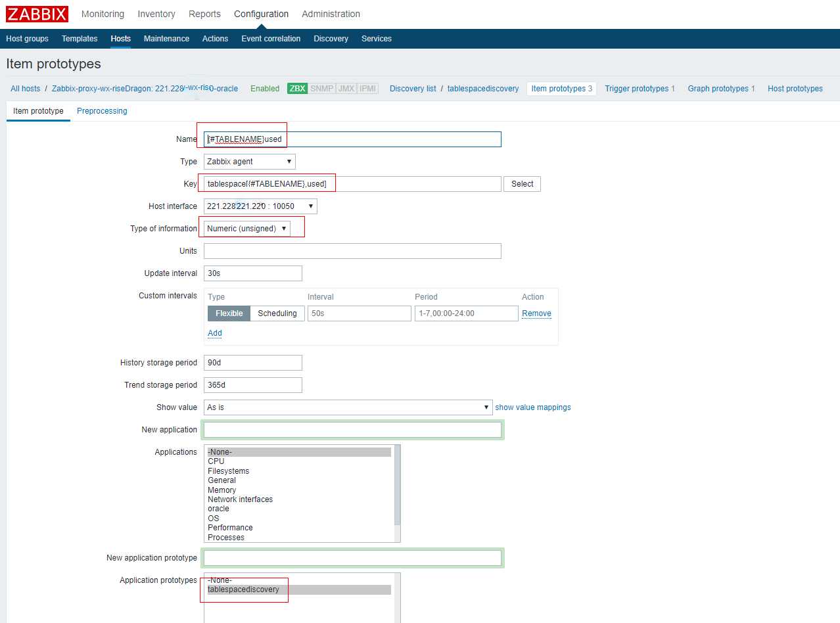Go to Maintenance submenu

coord(166,39)
